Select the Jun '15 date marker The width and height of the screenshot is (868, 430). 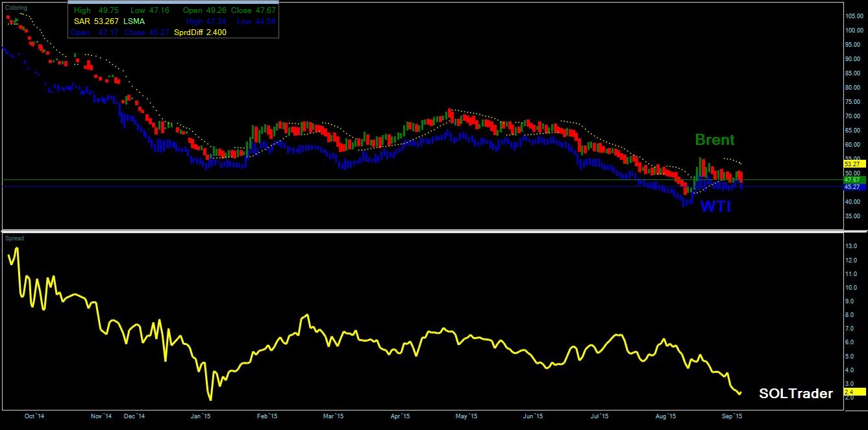pyautogui.click(x=533, y=416)
